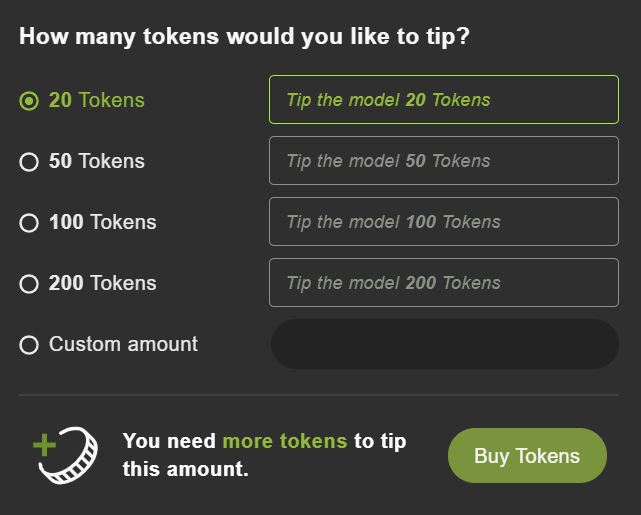Click the "20 Tokens" green label text
The height and width of the screenshot is (515, 641).
[x=97, y=100]
